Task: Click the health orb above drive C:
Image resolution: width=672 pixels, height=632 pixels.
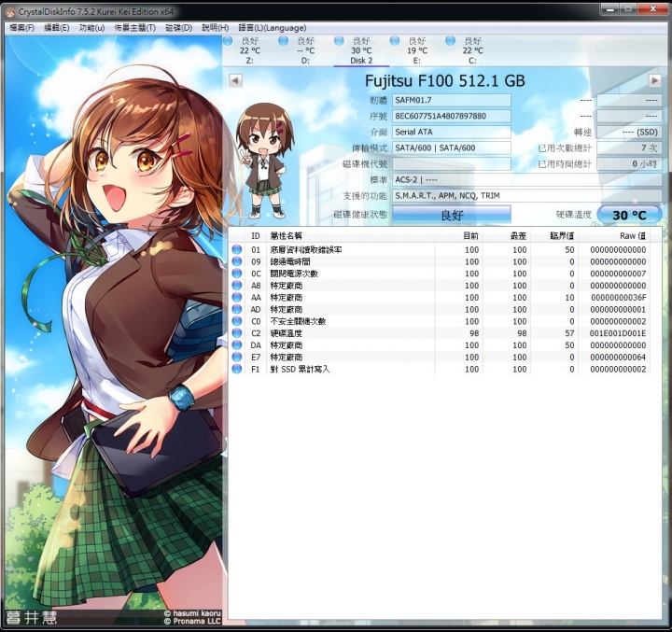Action: click(450, 41)
